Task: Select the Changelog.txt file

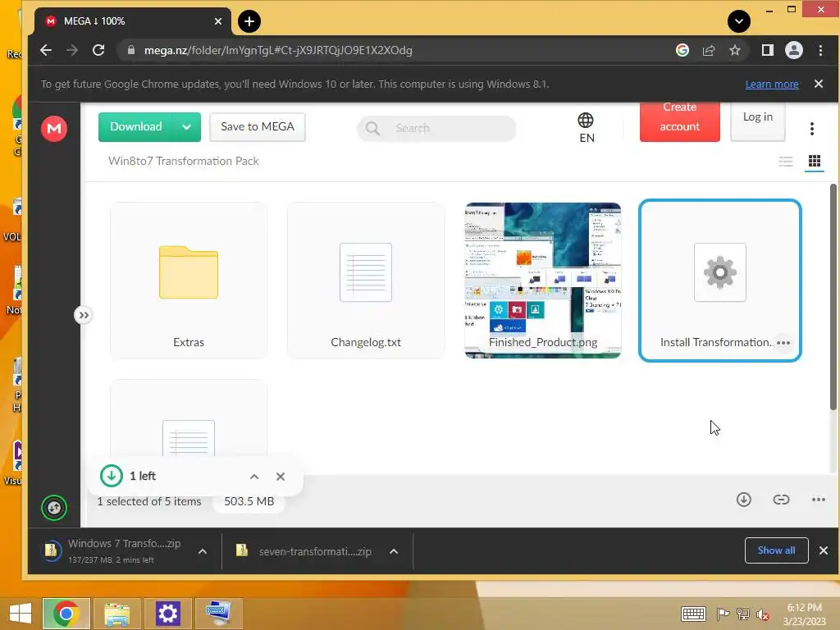Action: point(366,281)
